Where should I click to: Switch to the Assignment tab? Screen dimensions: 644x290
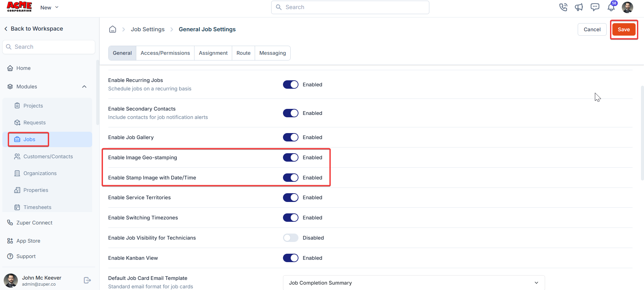pos(213,53)
